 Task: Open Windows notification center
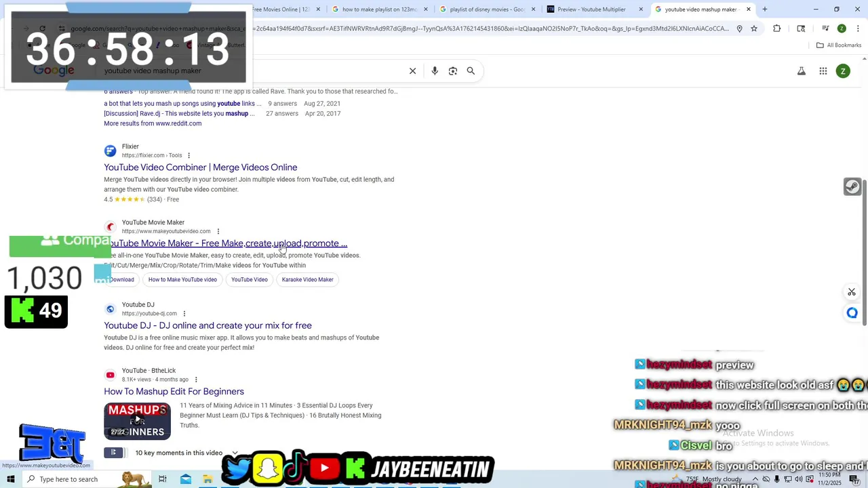[854, 479]
